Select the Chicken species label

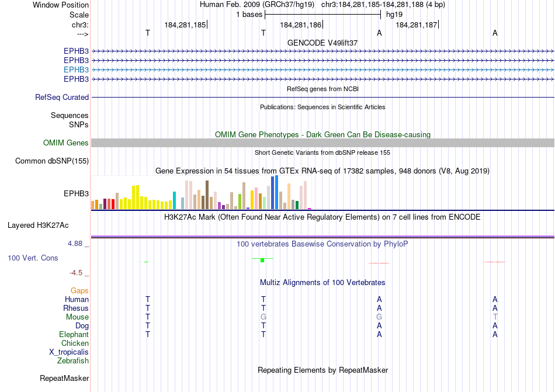75,343
